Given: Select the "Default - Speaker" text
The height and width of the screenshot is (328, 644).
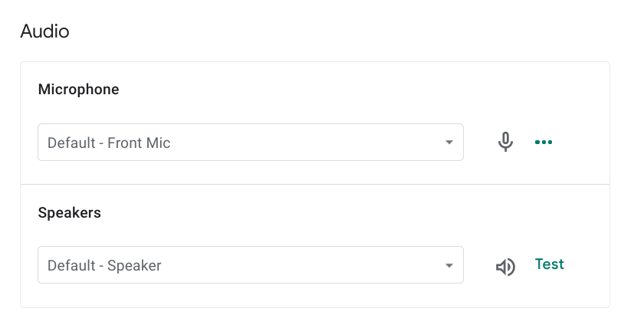Looking at the screenshot, I should point(104,266).
